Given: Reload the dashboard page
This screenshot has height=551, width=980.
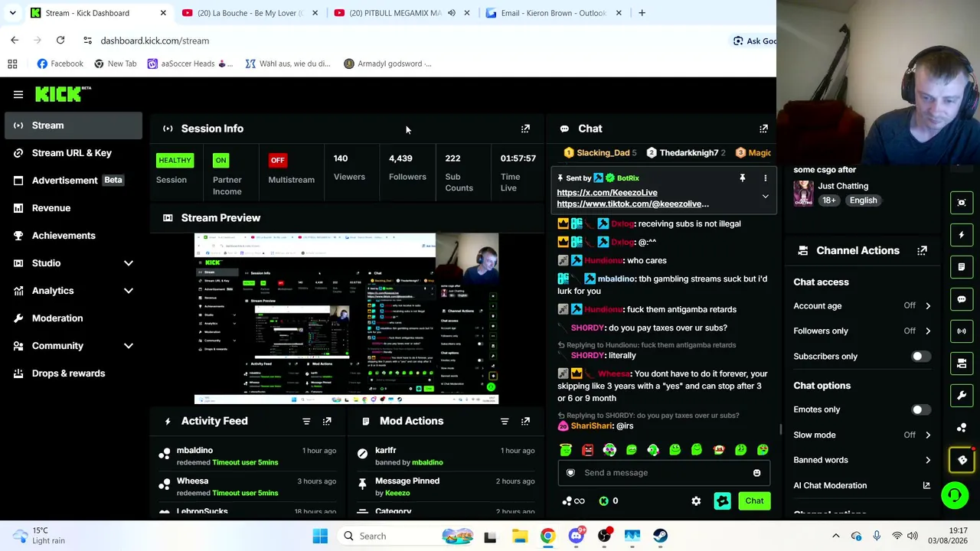Looking at the screenshot, I should [x=60, y=41].
